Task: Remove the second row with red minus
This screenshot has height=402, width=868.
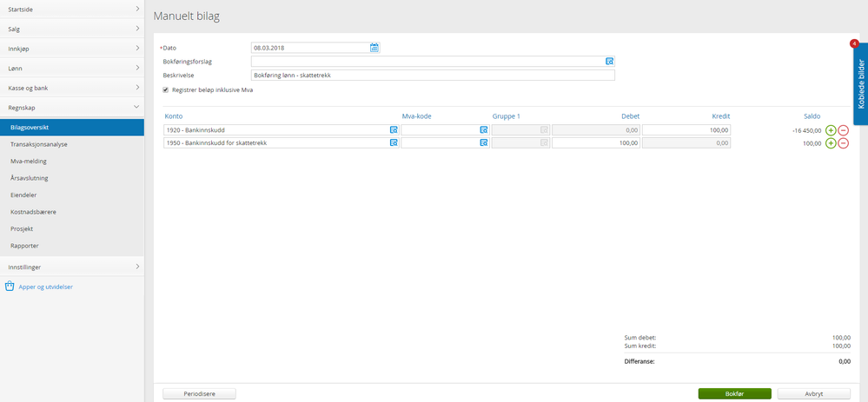Action: pos(843,143)
